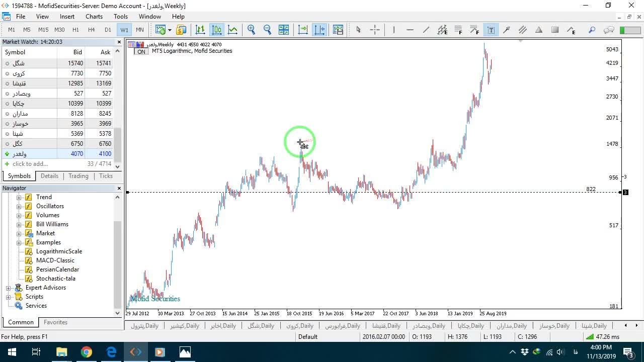Open the Charts menu
This screenshot has height=362, width=644.
coord(94,17)
